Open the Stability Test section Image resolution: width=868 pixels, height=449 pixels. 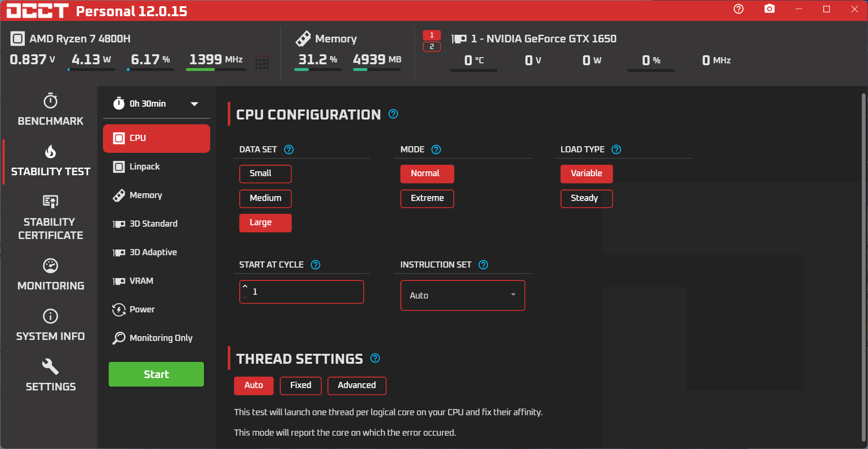(51, 162)
